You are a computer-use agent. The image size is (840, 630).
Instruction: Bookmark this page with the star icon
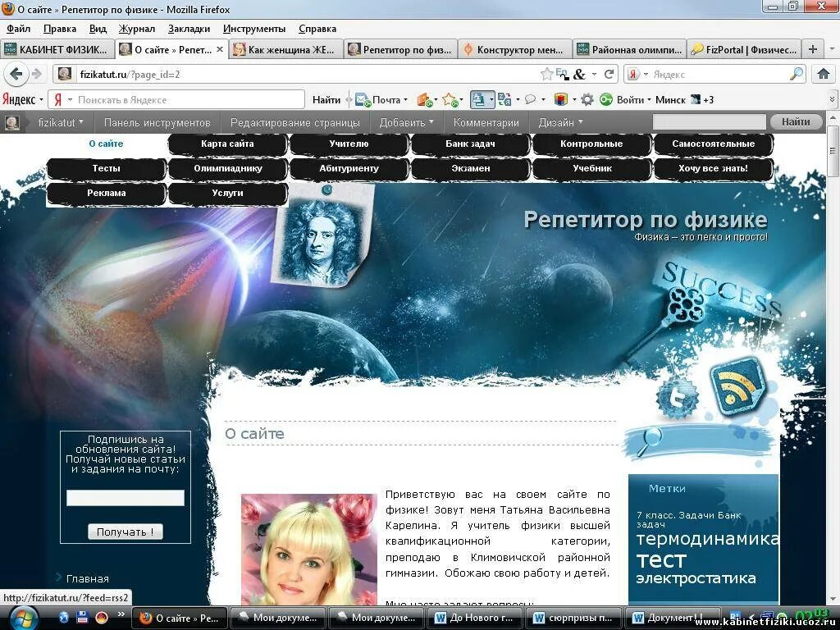click(x=546, y=74)
